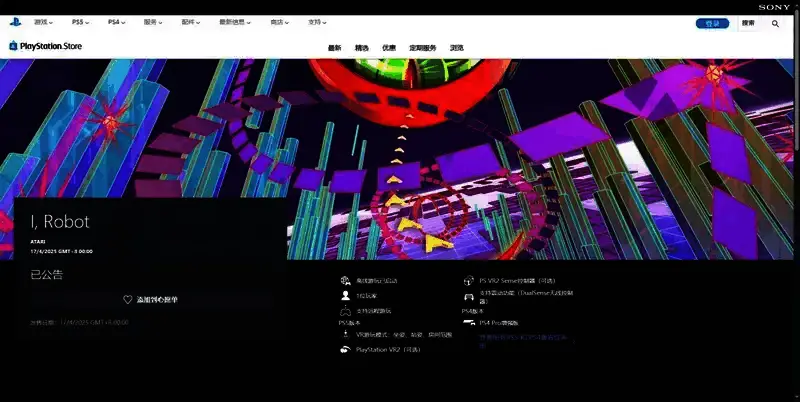The height and width of the screenshot is (402, 800).
Task: Click the heart icon for wishlist
Action: [x=127, y=299]
